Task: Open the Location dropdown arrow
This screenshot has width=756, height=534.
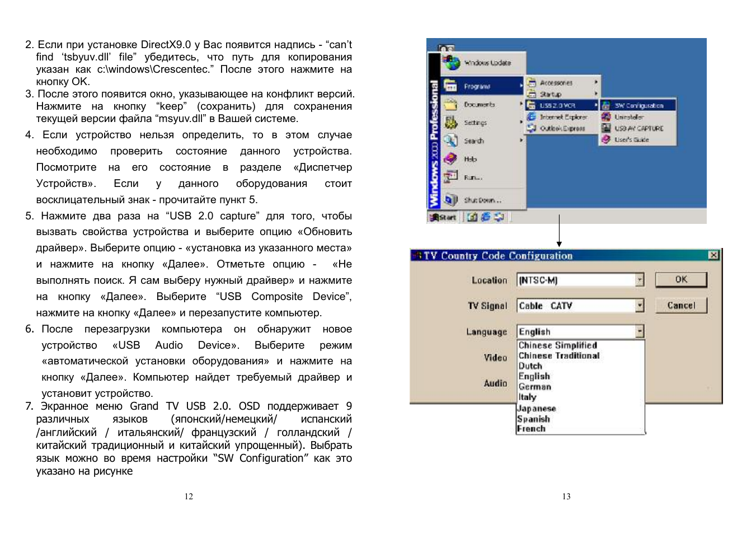Action: tap(640, 280)
